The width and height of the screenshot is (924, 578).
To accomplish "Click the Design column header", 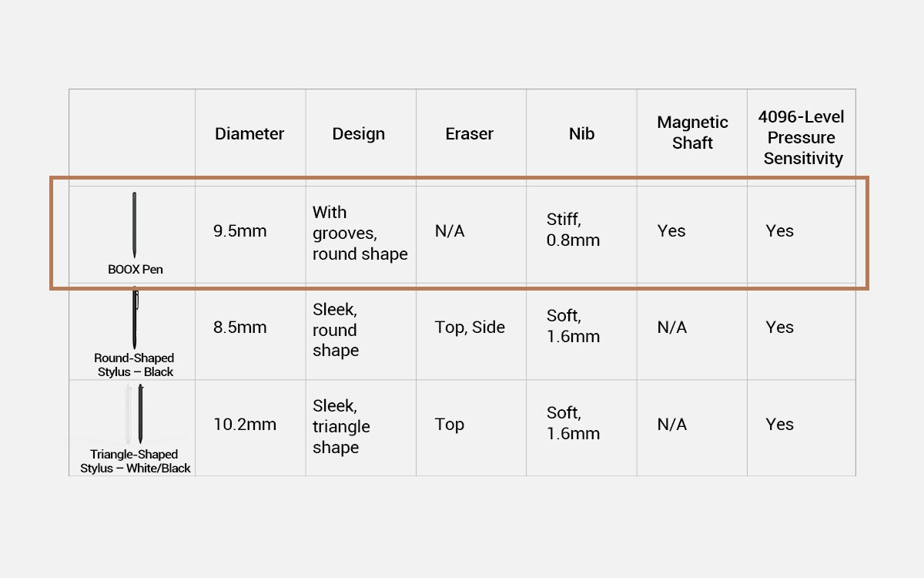I will (359, 133).
